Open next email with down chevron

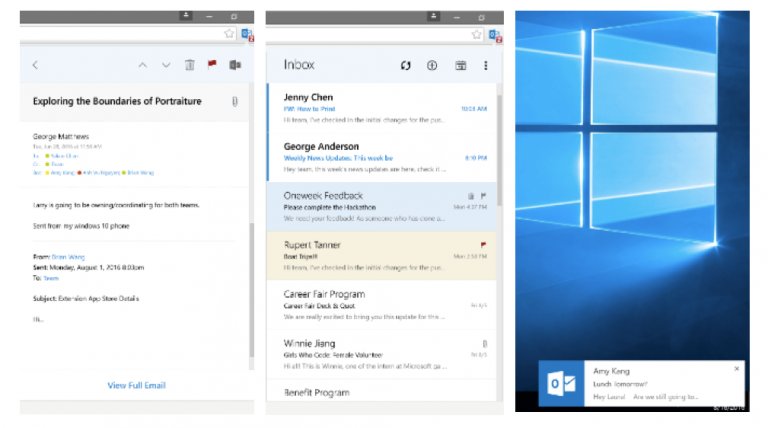[166, 65]
